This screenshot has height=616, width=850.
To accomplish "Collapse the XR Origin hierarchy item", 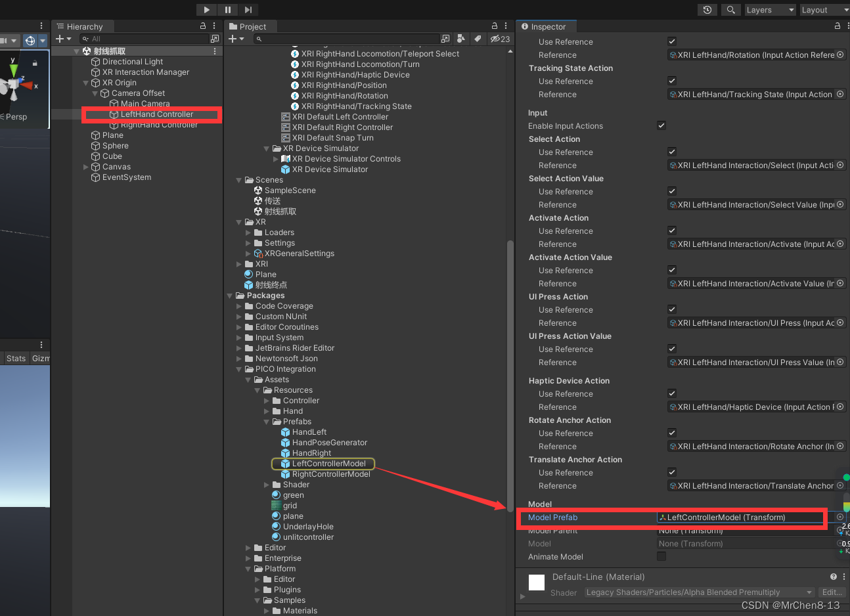I will pyautogui.click(x=85, y=82).
